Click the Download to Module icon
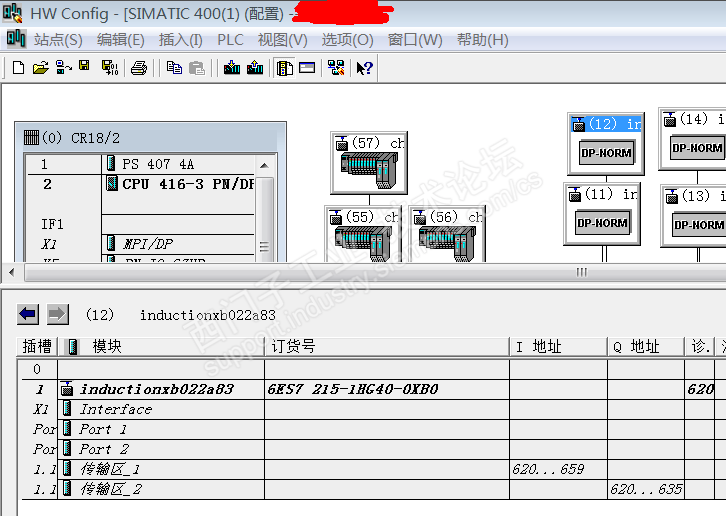This screenshot has width=726, height=516. (x=232, y=68)
